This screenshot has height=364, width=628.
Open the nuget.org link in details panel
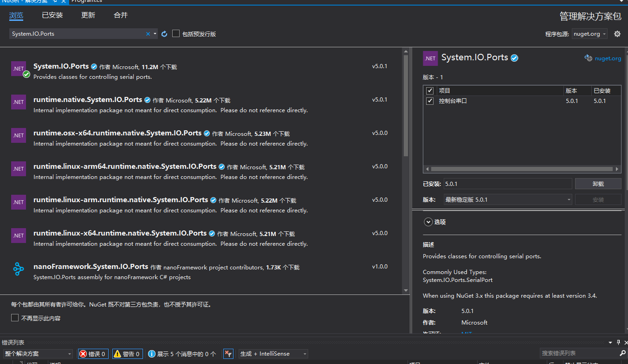coord(608,58)
